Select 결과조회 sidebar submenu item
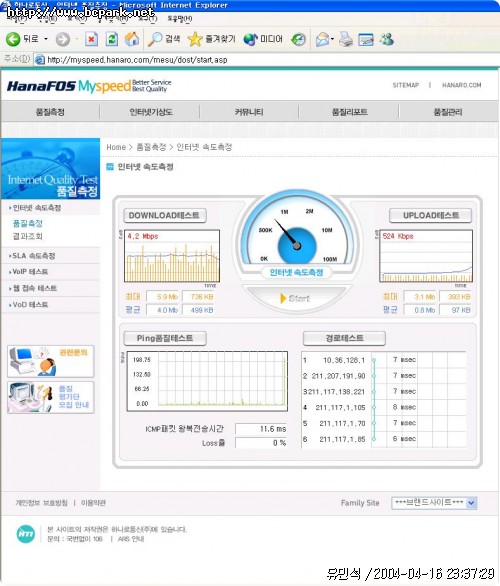This screenshot has width=500, height=586. click(28, 236)
